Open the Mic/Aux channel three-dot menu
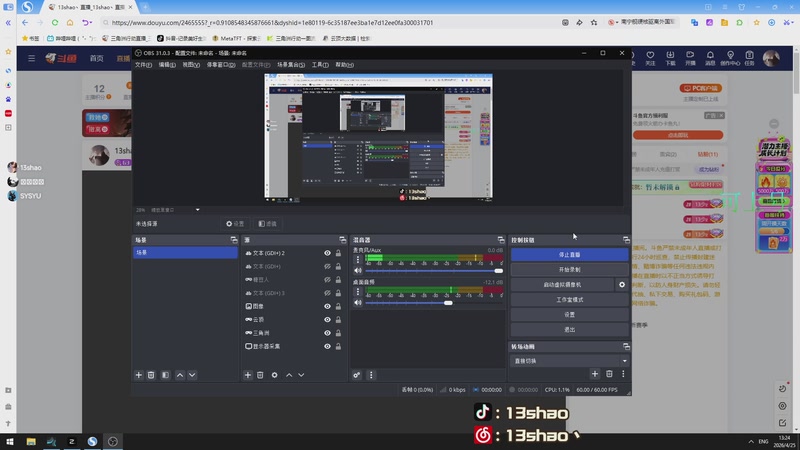Viewport: 800px width, 450px height. point(358,259)
